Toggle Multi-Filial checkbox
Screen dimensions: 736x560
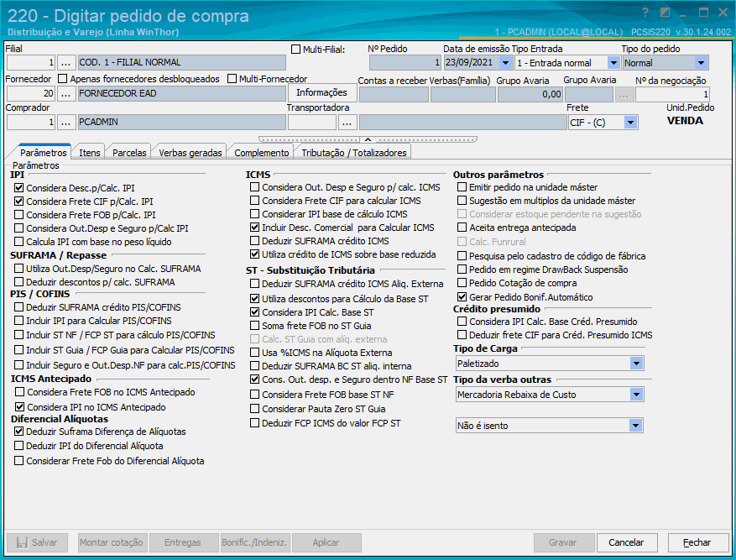[295, 49]
